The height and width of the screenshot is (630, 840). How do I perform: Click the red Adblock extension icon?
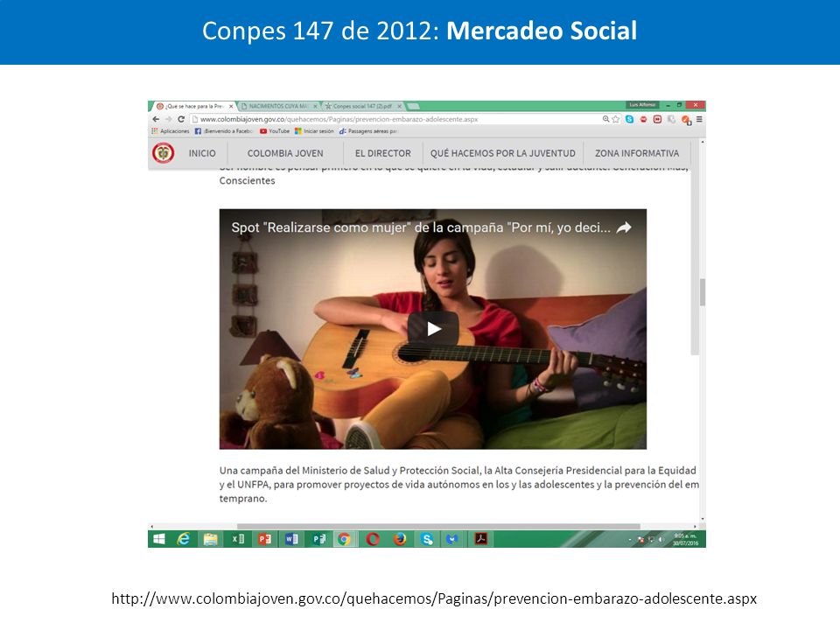tap(643, 119)
